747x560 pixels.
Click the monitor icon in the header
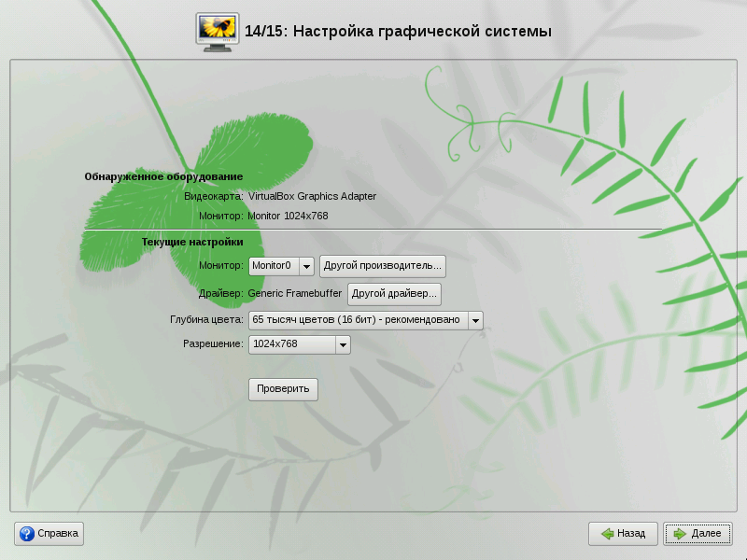pyautogui.click(x=217, y=30)
